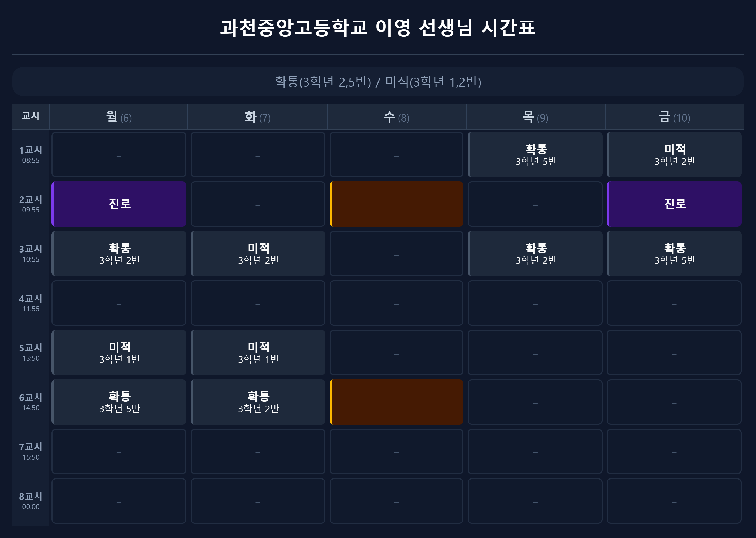Click the 금 (10) column header
Screen dimensions: 756x538
click(674, 117)
